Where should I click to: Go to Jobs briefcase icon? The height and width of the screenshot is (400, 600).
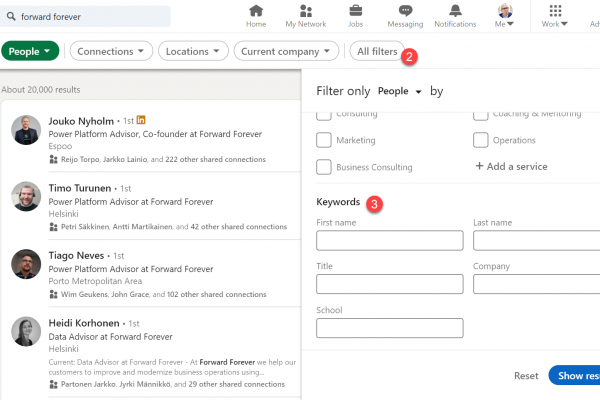[x=355, y=11]
